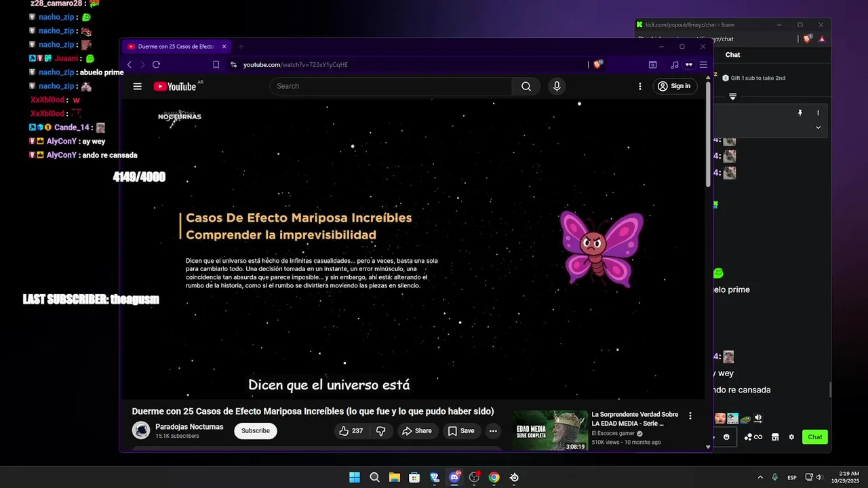The image size is (868, 488).
Task: Open Windows taskbar search
Action: [374, 477]
